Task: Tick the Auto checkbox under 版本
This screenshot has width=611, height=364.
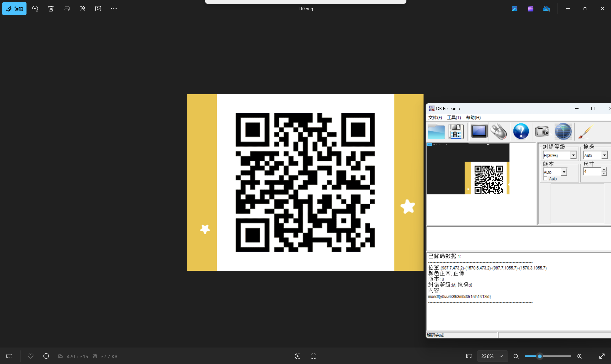Action: coord(545,179)
